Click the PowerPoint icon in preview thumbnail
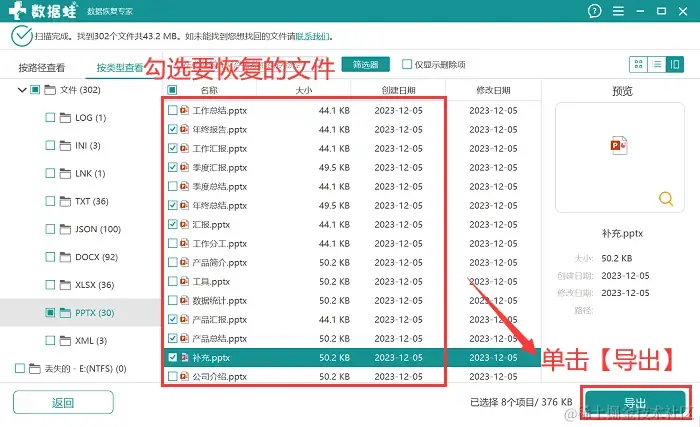Screen dimensions: 700x427 click(x=619, y=146)
